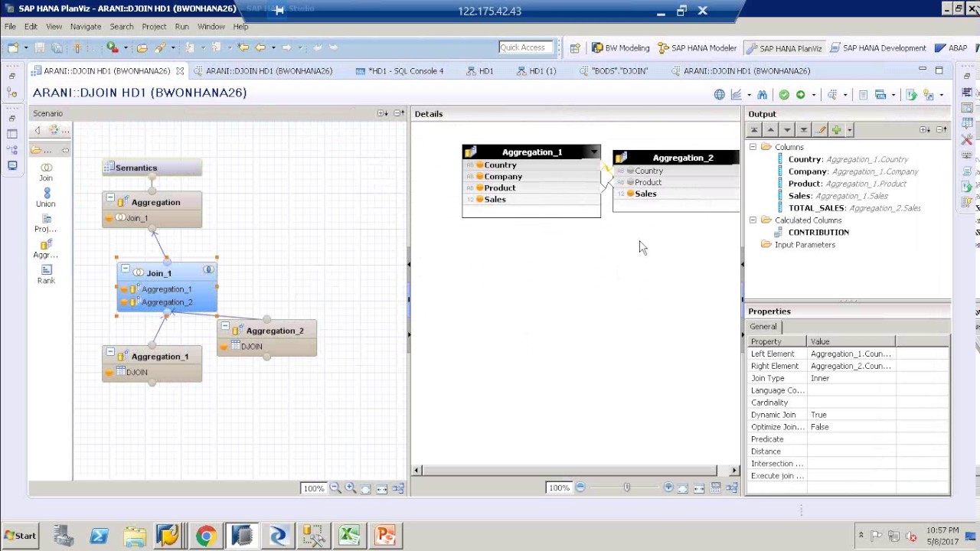
Task: Open the General properties tab
Action: point(763,327)
